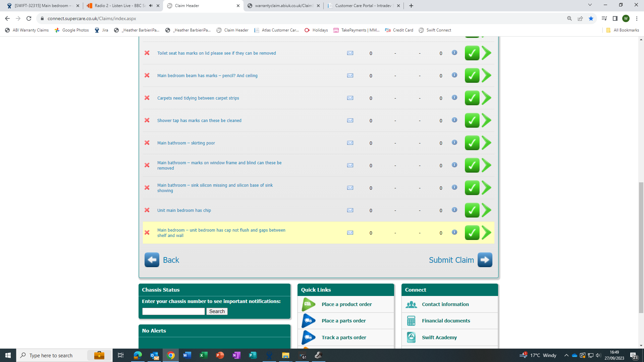Click info icon on Shower tap marks row
This screenshot has width=644, height=362.
[454, 120]
